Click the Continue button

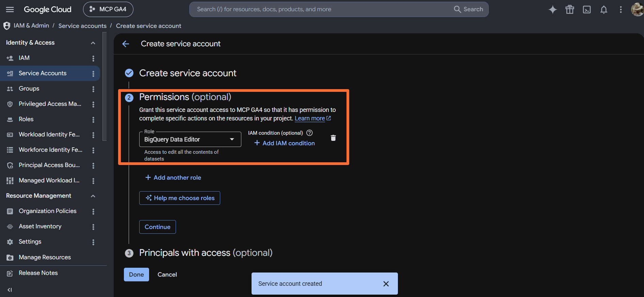(158, 227)
